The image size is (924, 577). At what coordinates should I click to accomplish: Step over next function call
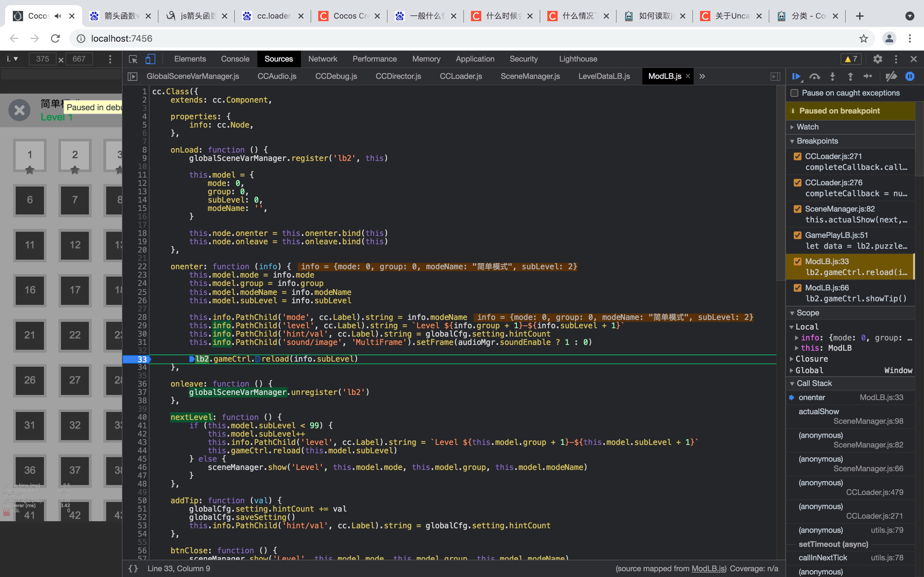point(815,77)
